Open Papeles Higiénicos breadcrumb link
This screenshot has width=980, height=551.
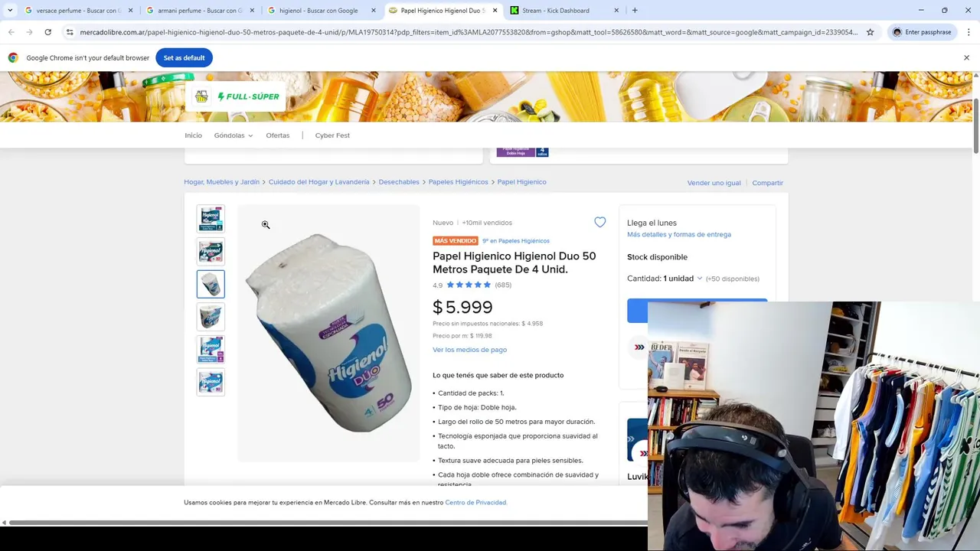coord(458,182)
